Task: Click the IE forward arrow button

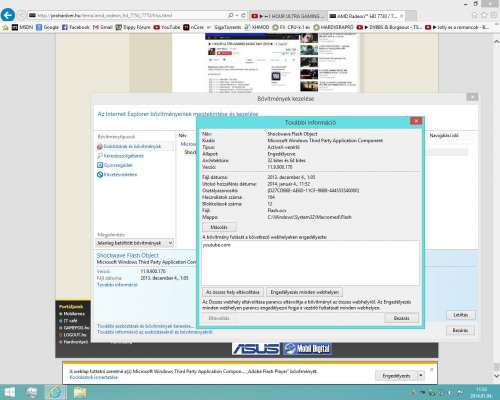Action: [22, 15]
